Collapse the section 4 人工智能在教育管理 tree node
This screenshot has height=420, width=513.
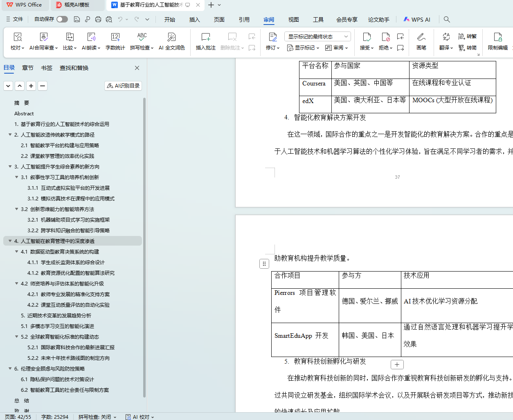(x=10, y=241)
